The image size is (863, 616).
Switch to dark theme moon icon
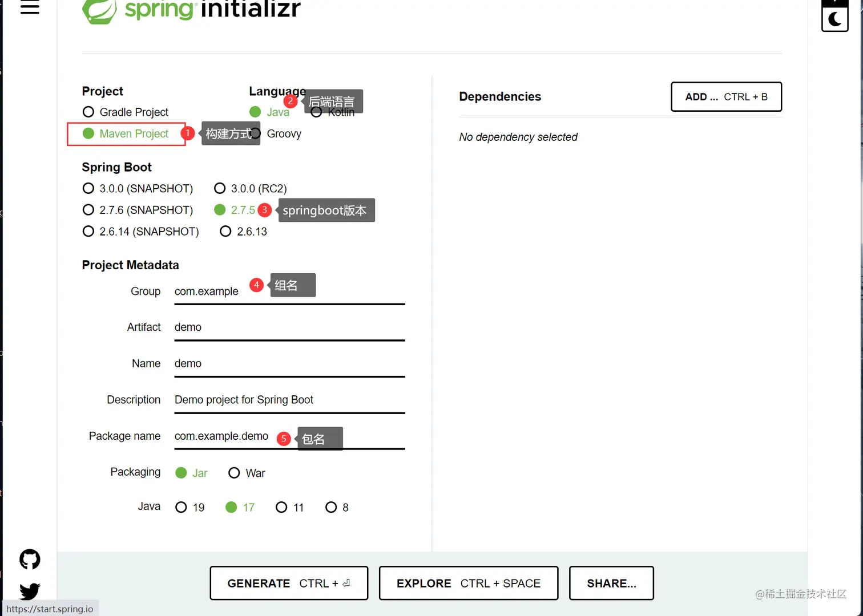click(834, 19)
